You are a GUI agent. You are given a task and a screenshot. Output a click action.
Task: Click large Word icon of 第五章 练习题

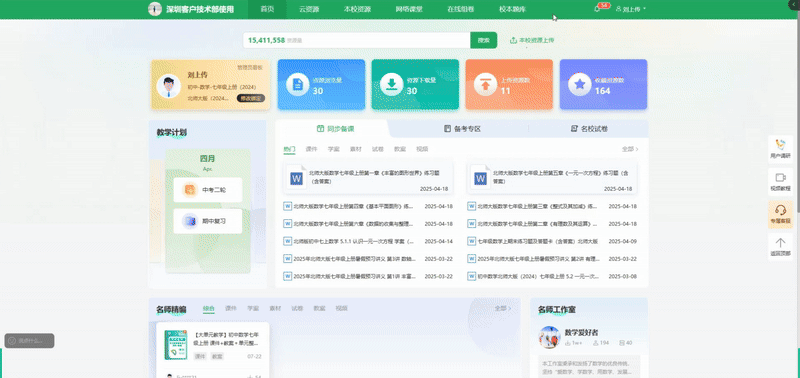click(480, 178)
